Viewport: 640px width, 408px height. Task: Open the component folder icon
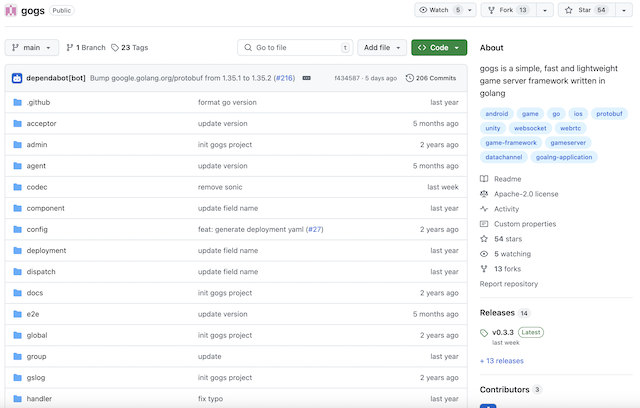tap(17, 208)
